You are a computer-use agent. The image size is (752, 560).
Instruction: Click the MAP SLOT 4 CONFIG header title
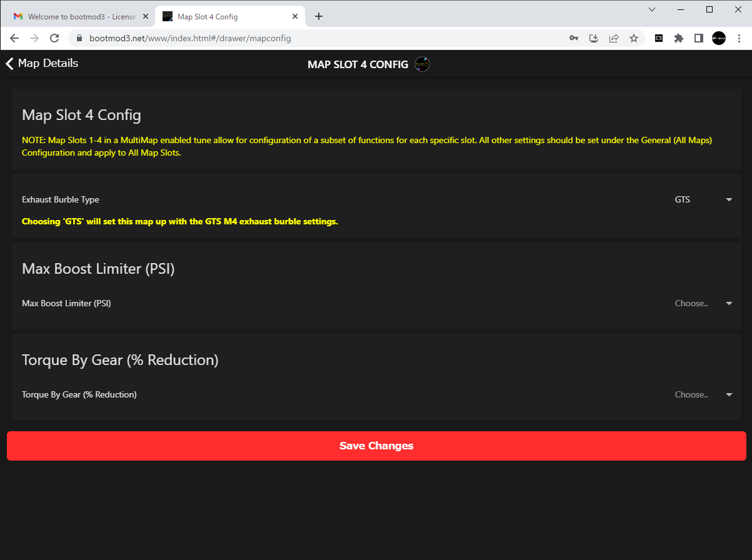click(358, 64)
